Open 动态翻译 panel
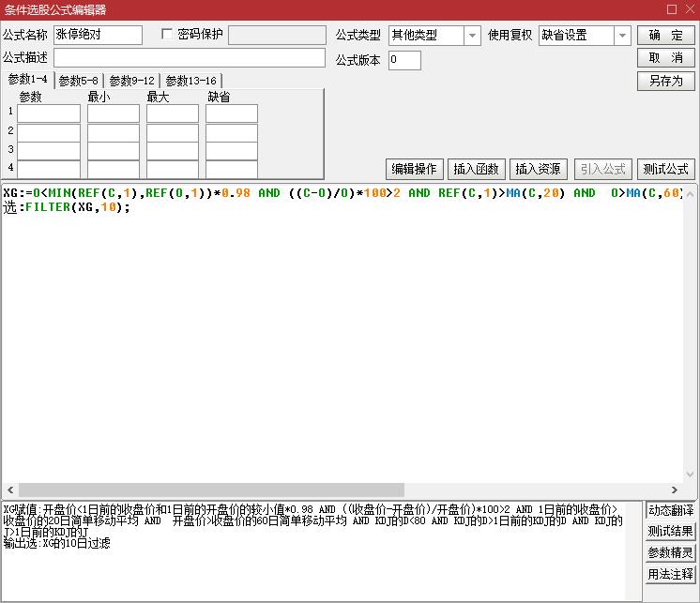 [670, 511]
